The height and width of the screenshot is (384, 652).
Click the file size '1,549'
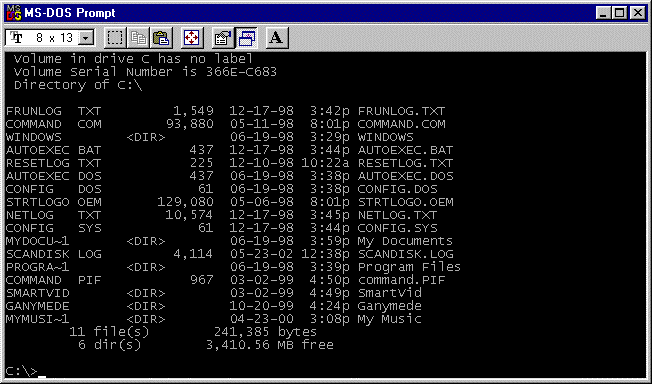[193, 111]
